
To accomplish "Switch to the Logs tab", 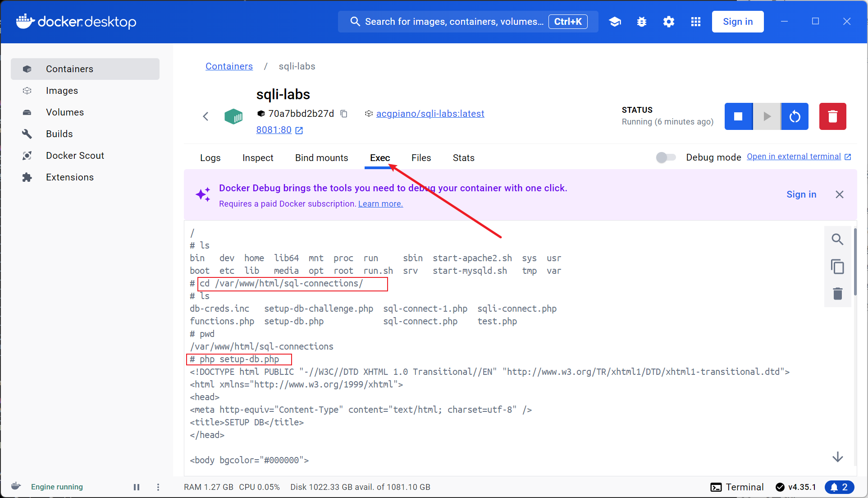I will pos(210,158).
